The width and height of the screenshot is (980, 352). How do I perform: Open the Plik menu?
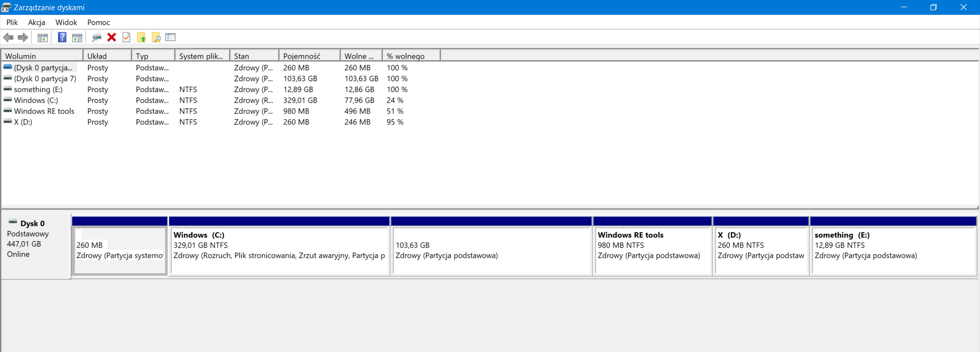[x=12, y=22]
